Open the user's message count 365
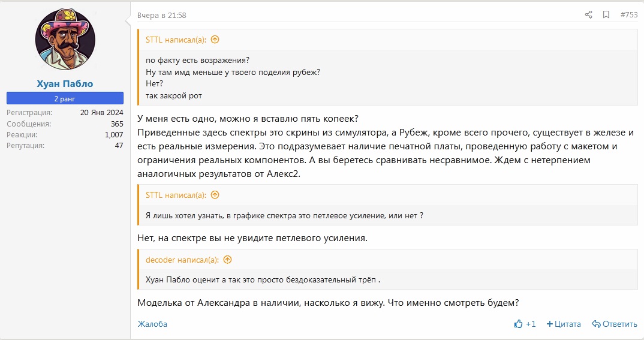The image size is (644, 340). click(117, 124)
